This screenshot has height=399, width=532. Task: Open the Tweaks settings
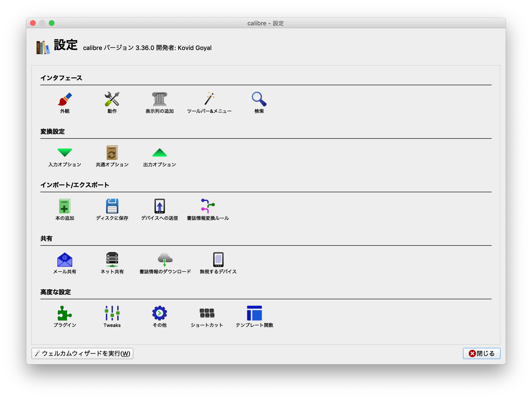click(112, 317)
